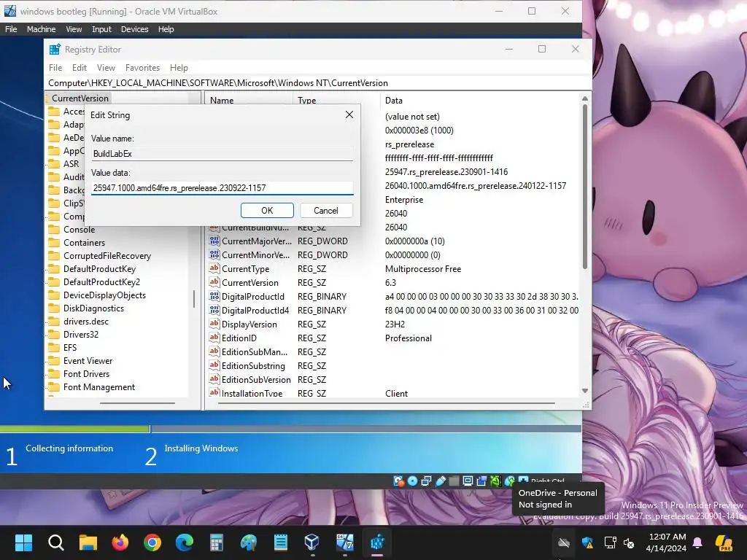
Task: Click the values pane scroll-down arrow
Action: (x=585, y=391)
